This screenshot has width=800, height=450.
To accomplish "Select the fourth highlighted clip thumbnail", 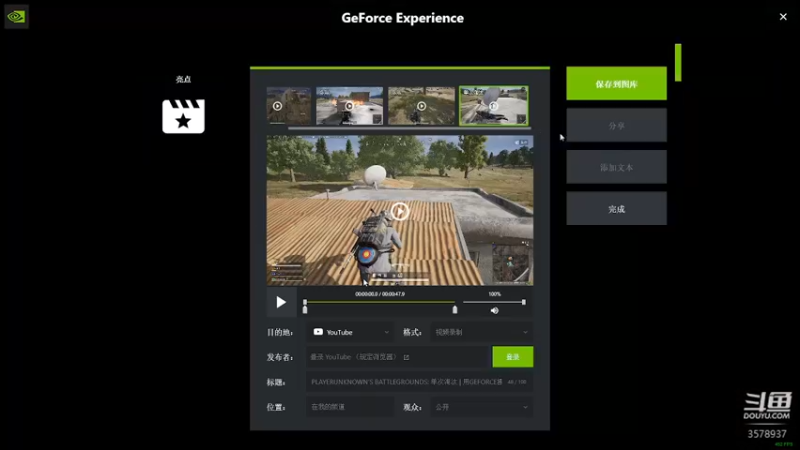I will [x=494, y=106].
